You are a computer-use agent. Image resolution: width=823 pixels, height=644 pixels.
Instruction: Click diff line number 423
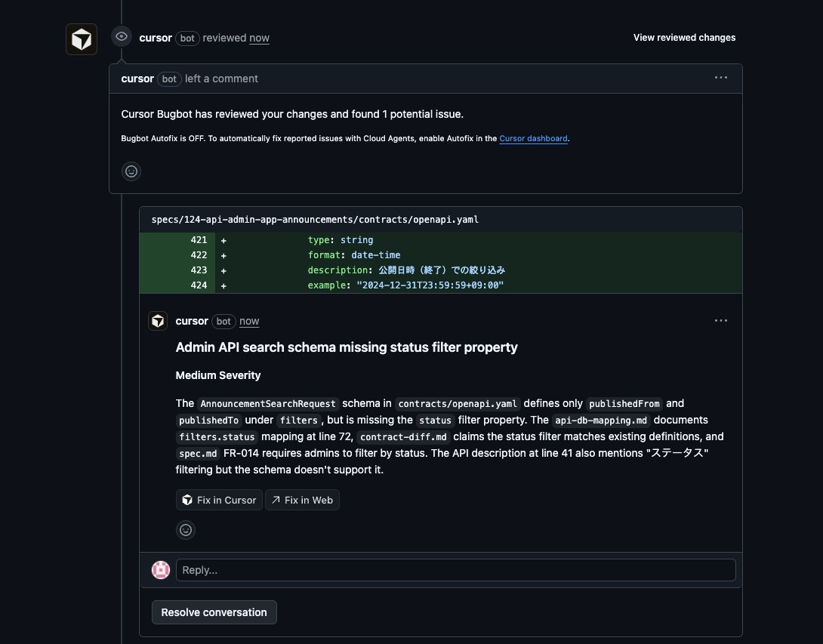coord(199,270)
